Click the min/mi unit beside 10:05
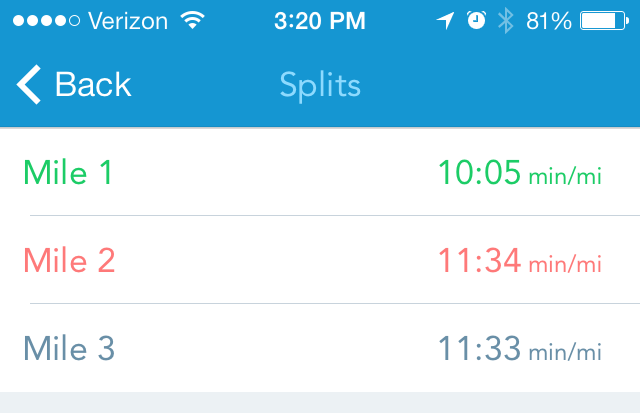 (x=565, y=177)
